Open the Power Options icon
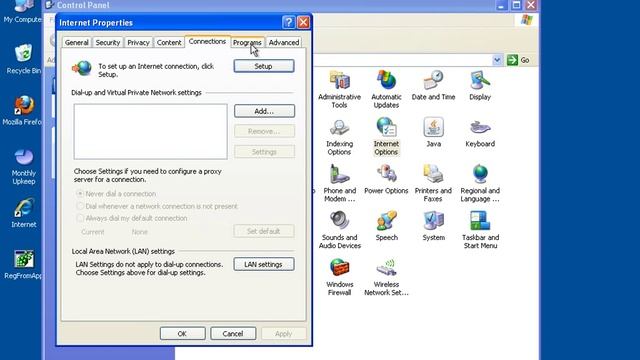Screen dimensions: 640x360 [x=386, y=180]
